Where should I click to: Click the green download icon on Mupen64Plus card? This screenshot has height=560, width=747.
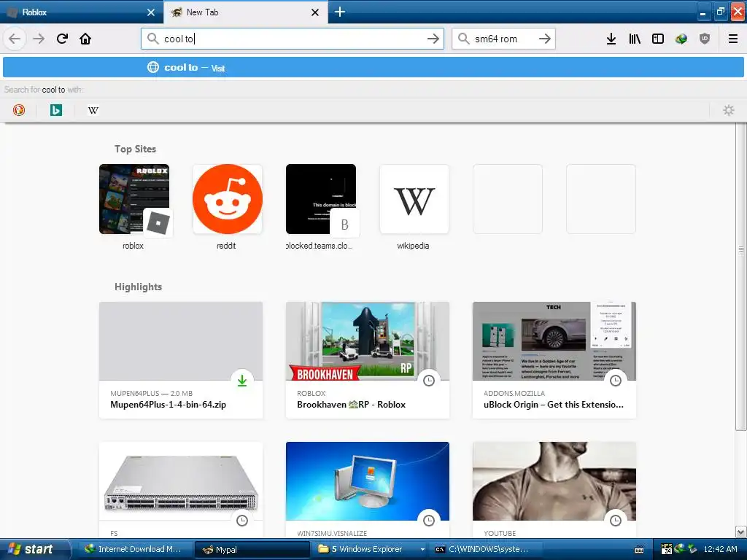point(242,381)
